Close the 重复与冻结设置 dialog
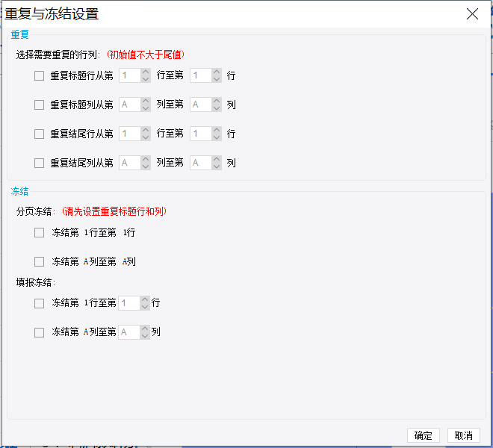Viewport: 493px width, 448px height. pyautogui.click(x=472, y=14)
